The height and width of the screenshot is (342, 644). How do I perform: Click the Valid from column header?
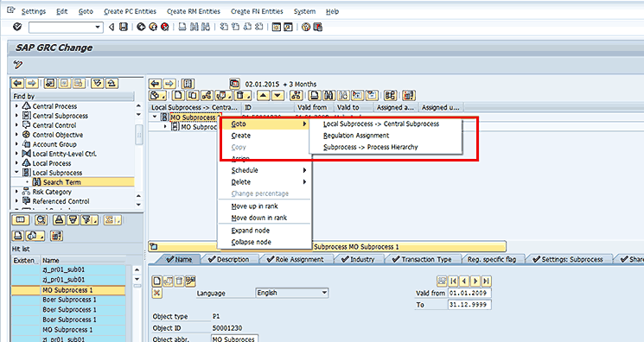[x=314, y=107]
